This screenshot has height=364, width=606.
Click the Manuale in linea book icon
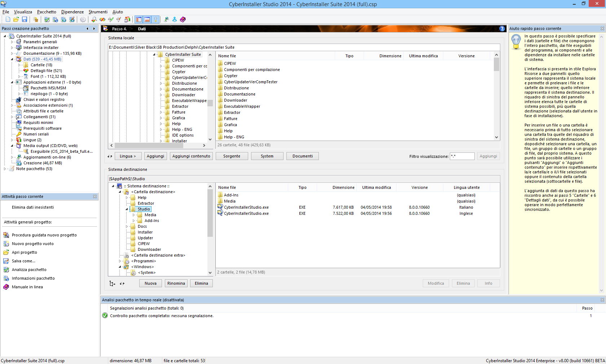point(6,287)
